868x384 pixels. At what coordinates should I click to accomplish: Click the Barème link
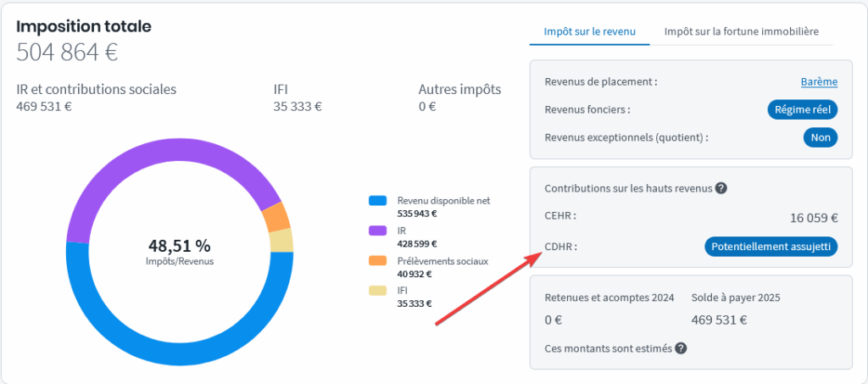coord(819,82)
